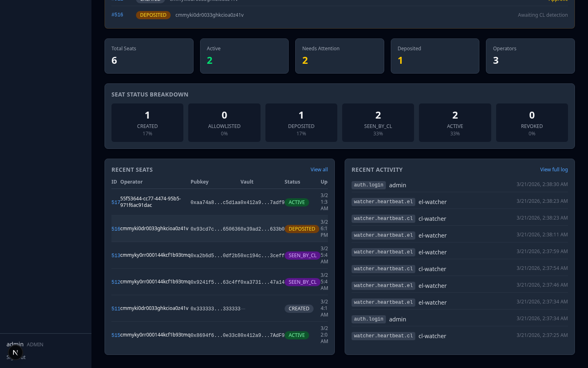The height and width of the screenshot is (368, 588).
Task: Open the View full log link
Action: [x=554, y=169]
